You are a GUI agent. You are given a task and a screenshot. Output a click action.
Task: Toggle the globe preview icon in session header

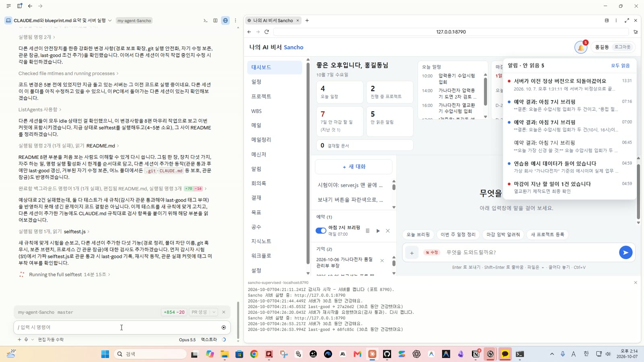[x=225, y=21]
